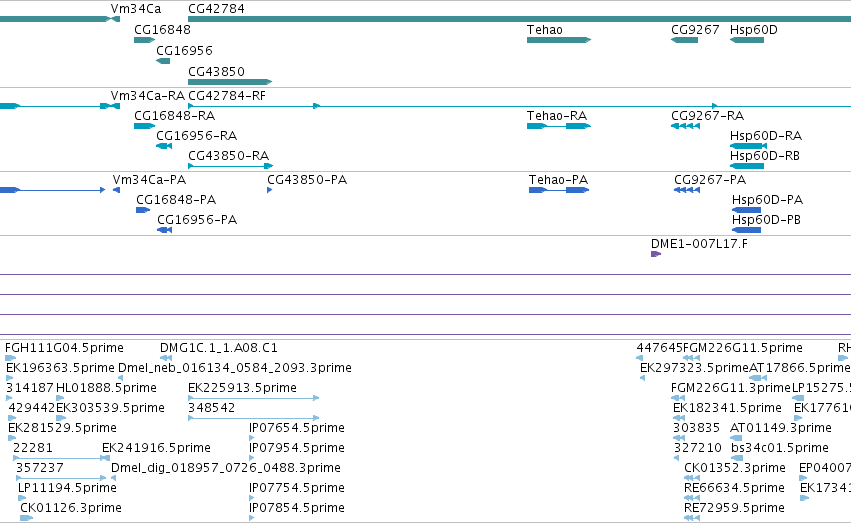Click the Hsp60D-PA protein label
This screenshot has width=851, height=523.
coord(767,200)
